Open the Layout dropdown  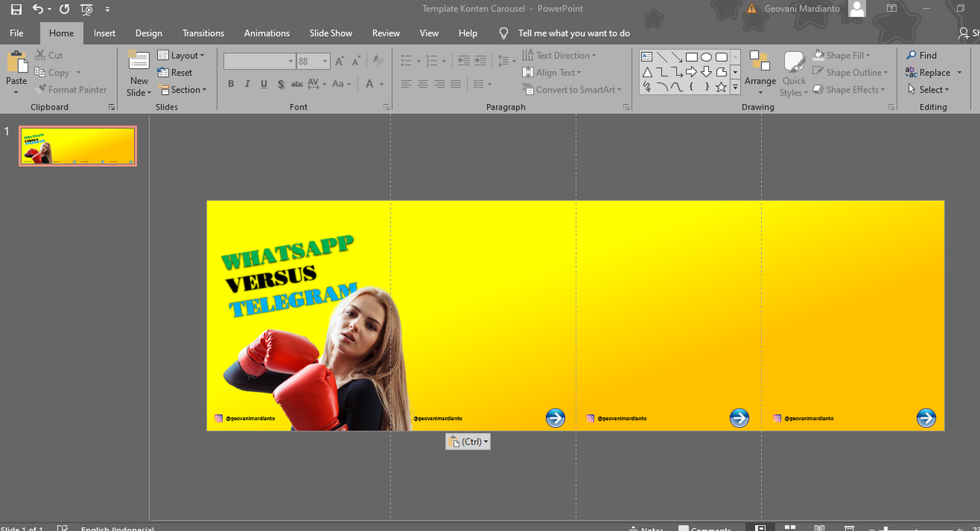point(181,55)
